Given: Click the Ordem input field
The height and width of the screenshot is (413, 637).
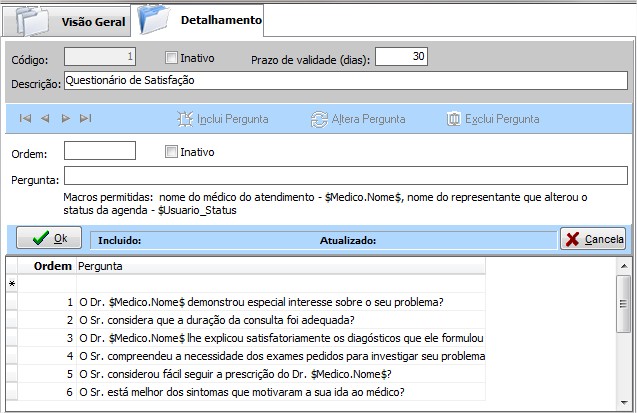Looking at the screenshot, I should click(99, 151).
